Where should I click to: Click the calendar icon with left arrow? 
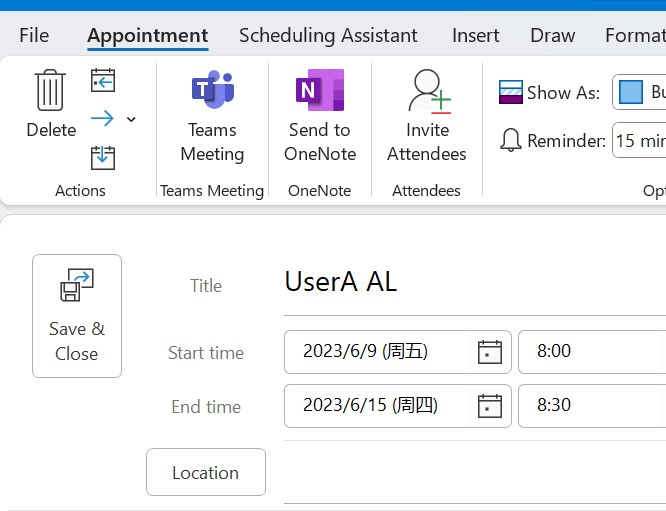[x=103, y=80]
